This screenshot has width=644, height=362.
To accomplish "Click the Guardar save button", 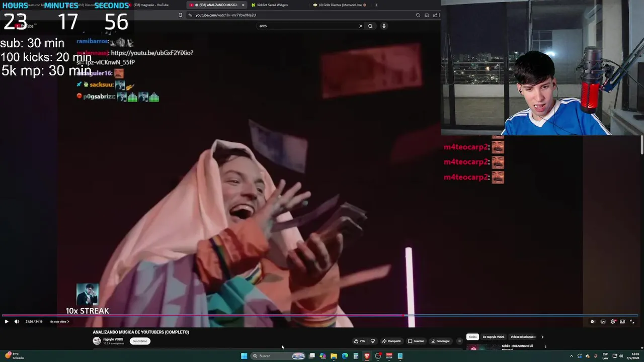I will [416, 341].
